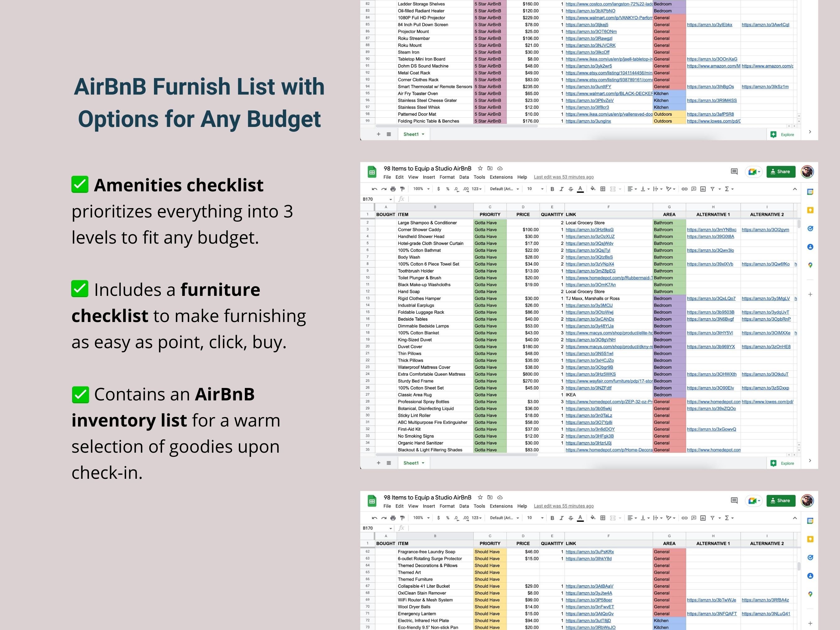Check cloud save status icon, middle spreadsheet
The image size is (840, 630).
pos(500,168)
